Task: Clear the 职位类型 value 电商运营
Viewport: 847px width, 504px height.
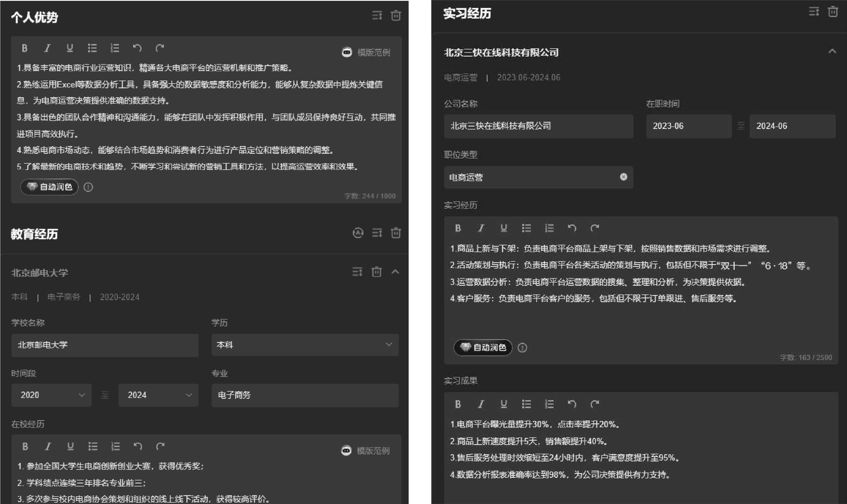Action: pos(623,177)
